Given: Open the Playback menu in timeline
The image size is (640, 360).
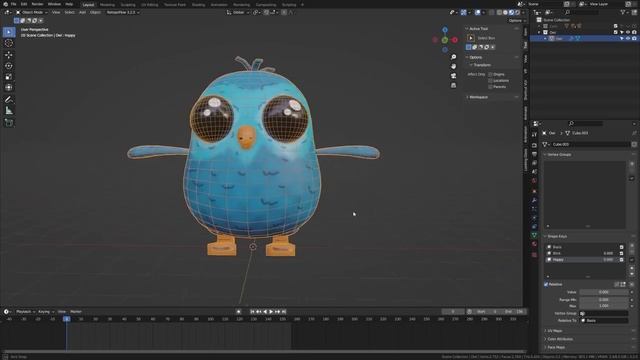Looking at the screenshot, I should click(25, 311).
